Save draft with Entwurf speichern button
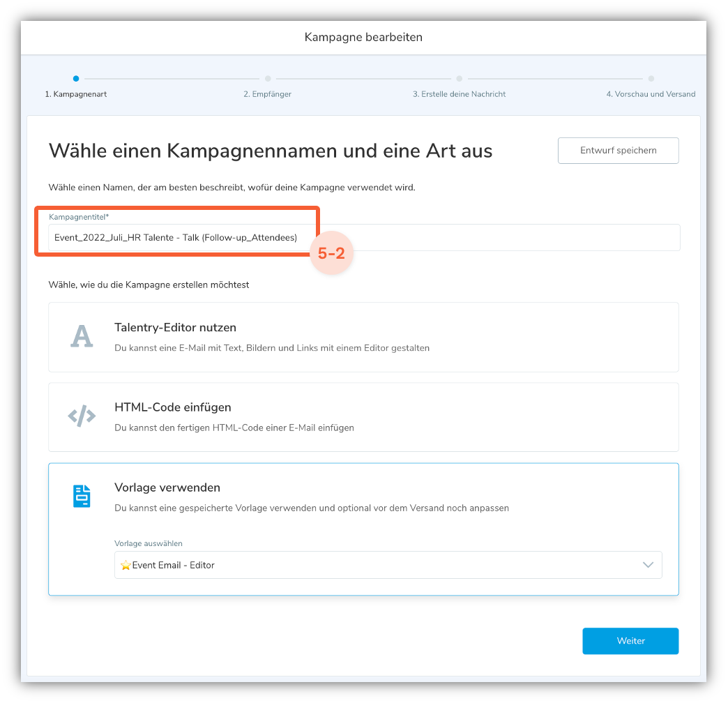The image size is (728, 703). [619, 151]
